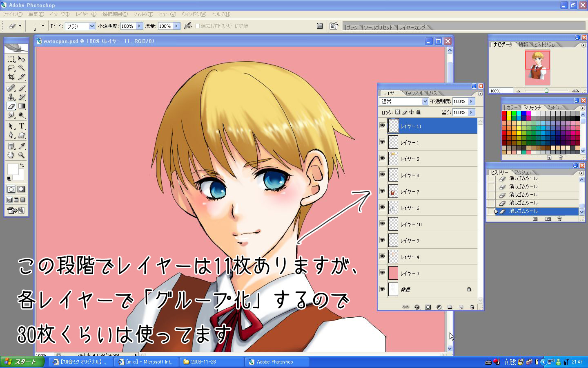
Task: Open the layer opacity slider arrow
Action: point(471,101)
